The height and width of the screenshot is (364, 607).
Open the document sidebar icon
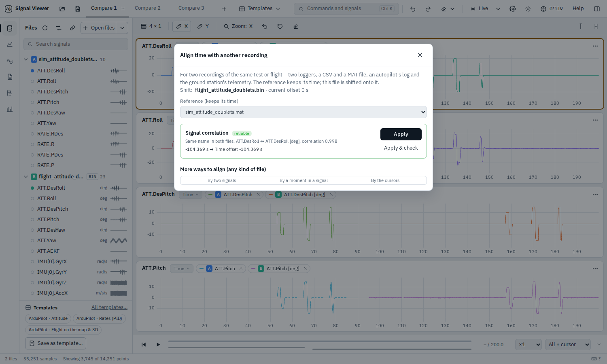(x=10, y=77)
